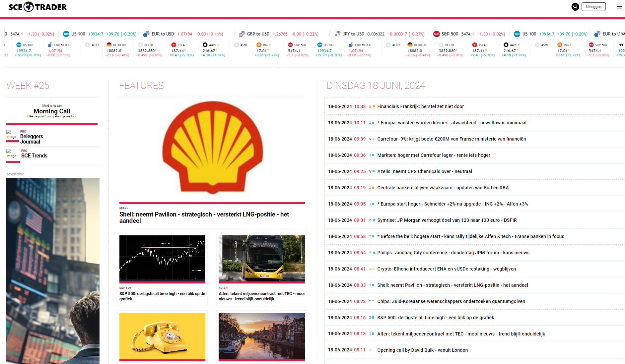The width and height of the screenshot is (625, 364).
Task: Click the 'FEATURES' column heading
Action: pos(141,86)
